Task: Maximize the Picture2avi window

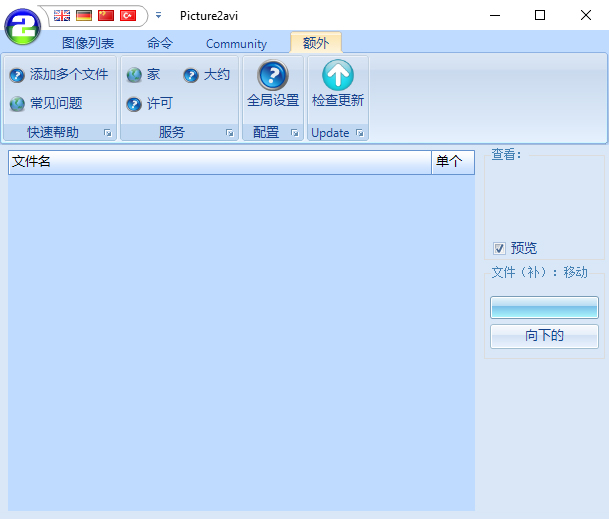Action: (540, 16)
